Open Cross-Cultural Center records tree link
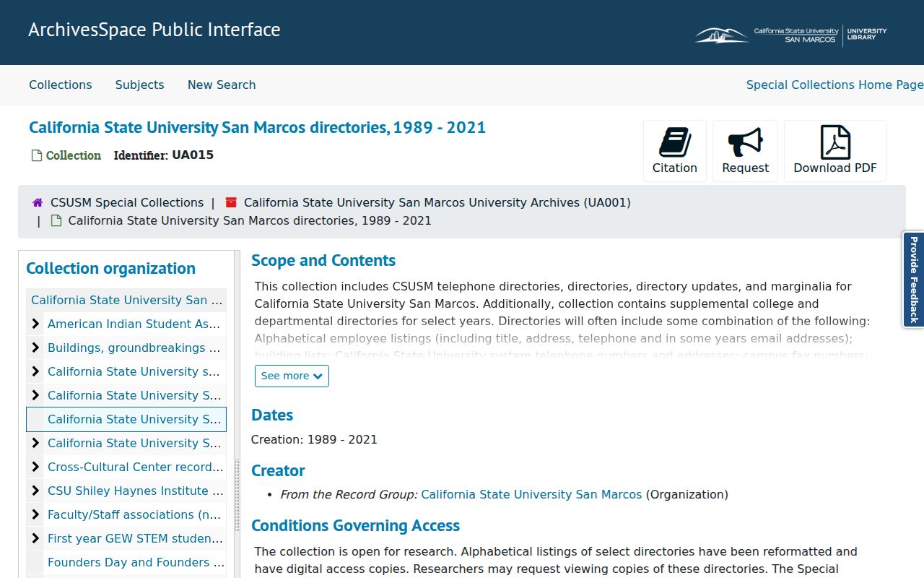The image size is (924, 578). (136, 467)
